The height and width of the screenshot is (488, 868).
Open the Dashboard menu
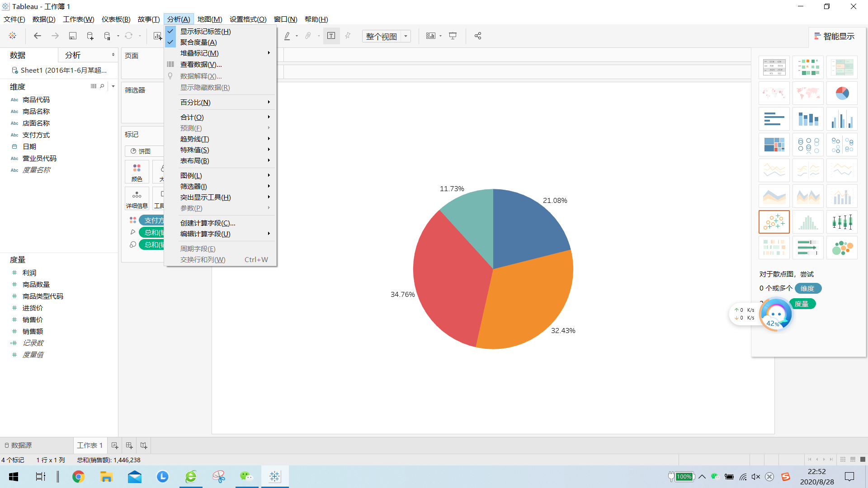[116, 19]
